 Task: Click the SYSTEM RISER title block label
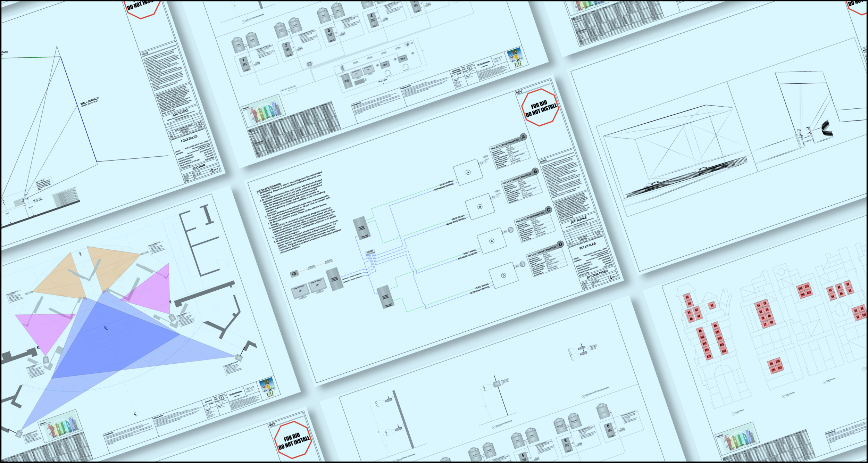[x=597, y=274]
